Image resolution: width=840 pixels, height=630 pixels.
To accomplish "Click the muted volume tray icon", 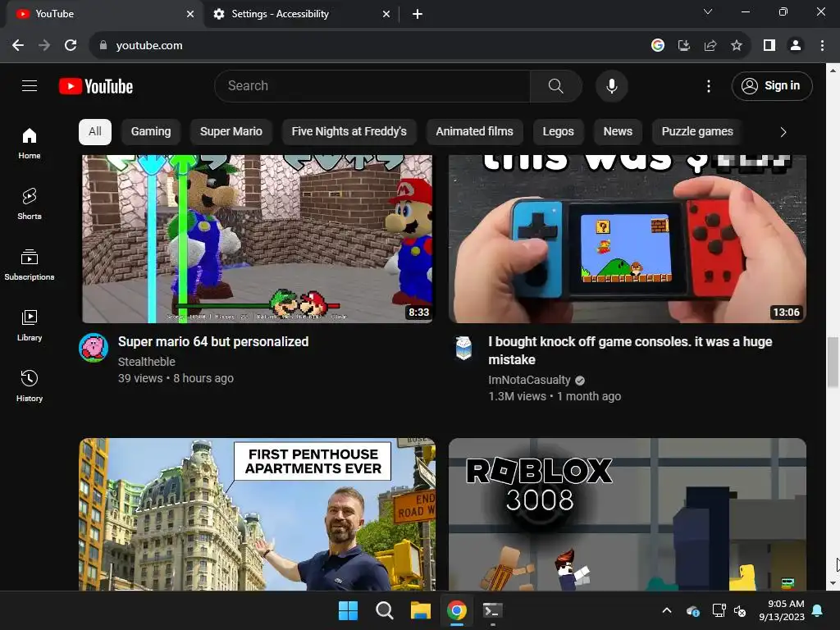I will (740, 610).
